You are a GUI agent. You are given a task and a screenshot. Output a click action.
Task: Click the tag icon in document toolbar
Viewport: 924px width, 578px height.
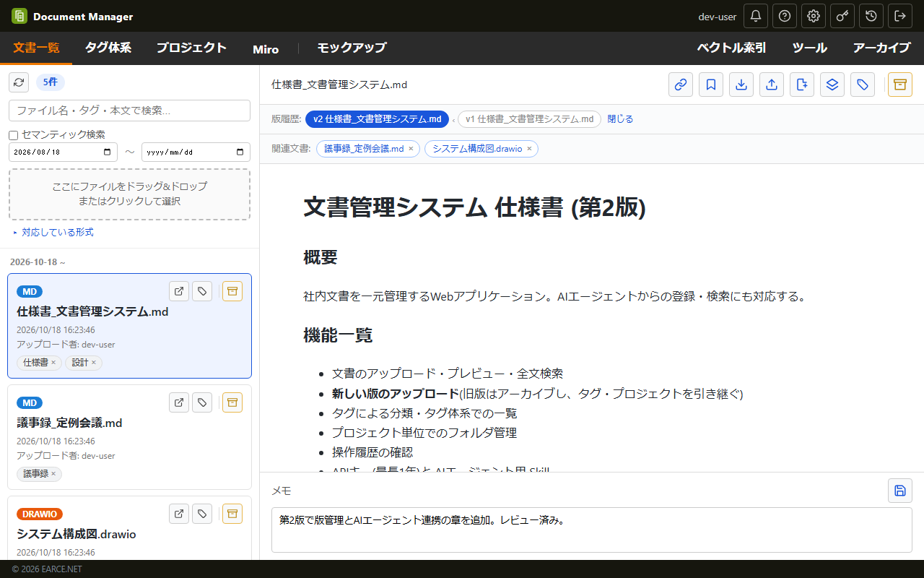(x=863, y=85)
